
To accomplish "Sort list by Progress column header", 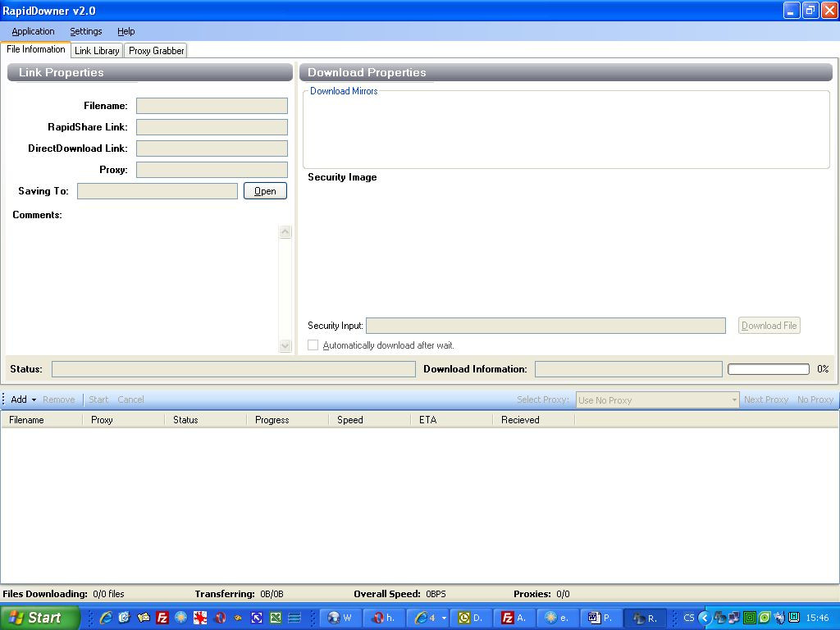I will tap(288, 420).
